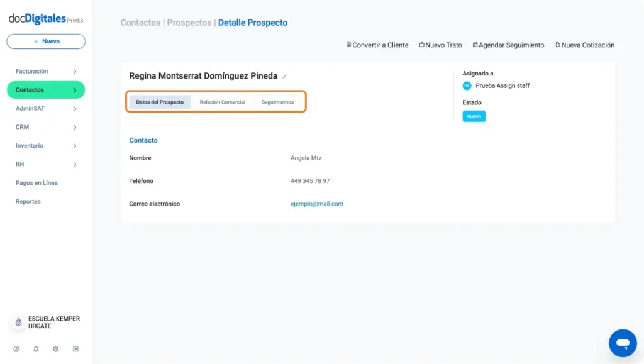Expand the AdminSAT sidebar section
The height and width of the screenshot is (364, 644).
[x=46, y=109]
